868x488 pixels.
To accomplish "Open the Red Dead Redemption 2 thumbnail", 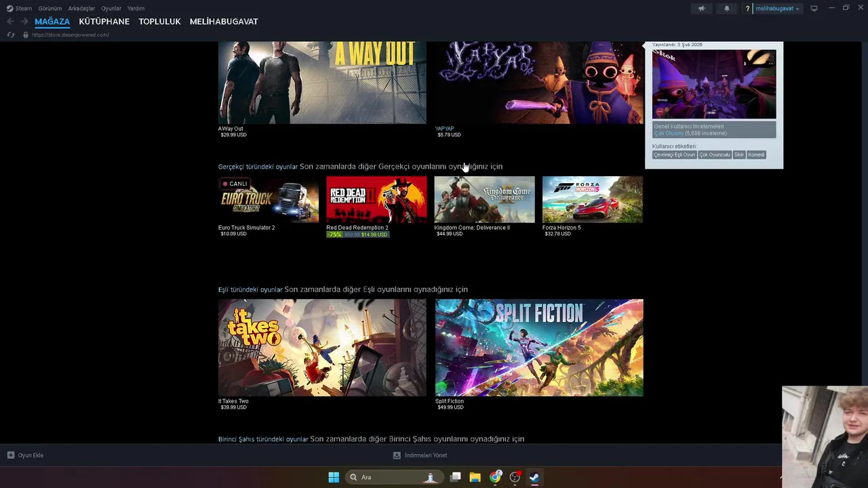I will (376, 199).
